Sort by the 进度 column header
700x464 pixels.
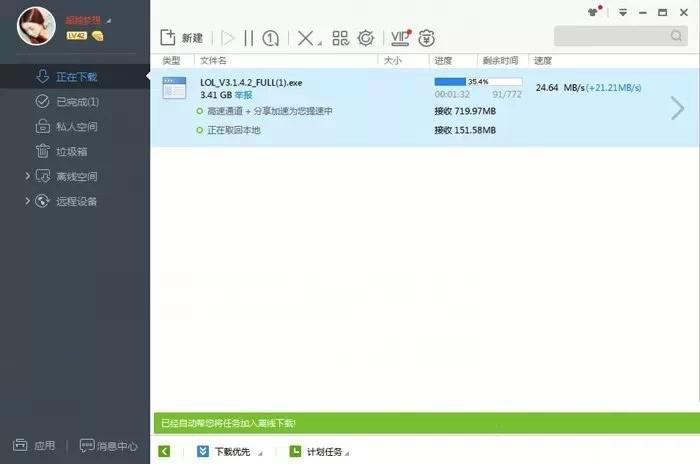click(443, 60)
